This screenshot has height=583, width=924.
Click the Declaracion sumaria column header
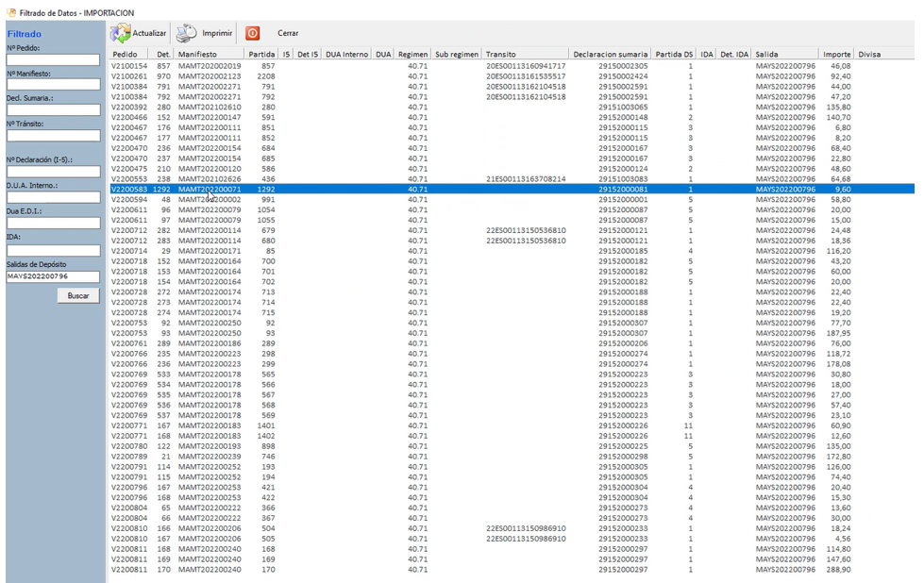pyautogui.click(x=610, y=55)
